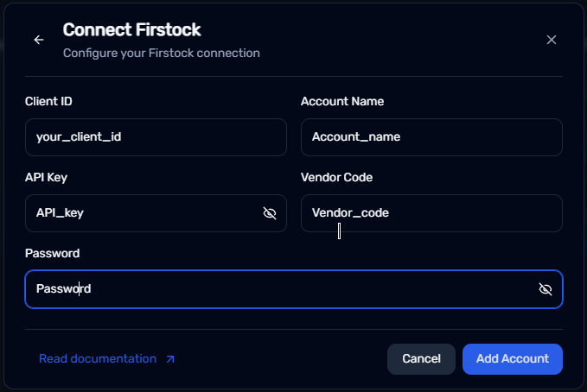
Task: Click the Client ID field label
Action: 49,102
